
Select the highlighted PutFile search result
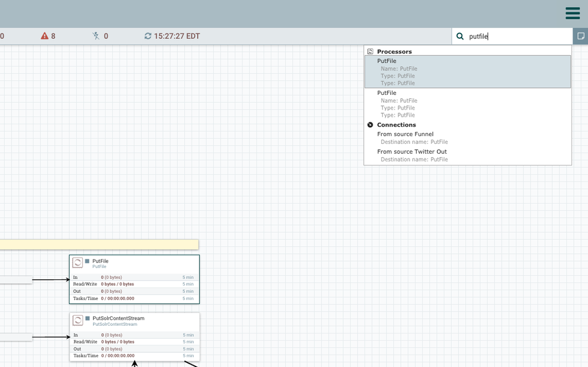click(x=467, y=72)
